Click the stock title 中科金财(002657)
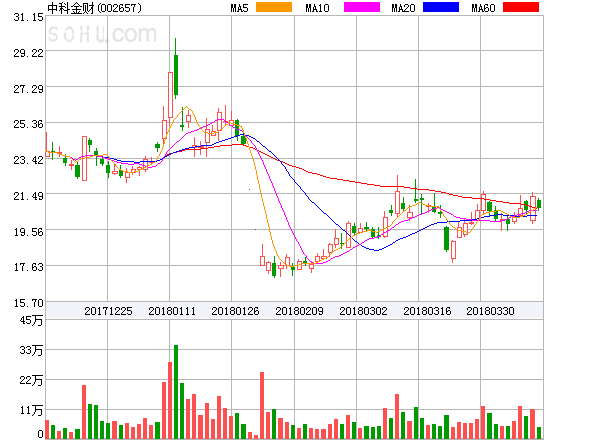This screenshot has height=440, width=600. (94, 8)
